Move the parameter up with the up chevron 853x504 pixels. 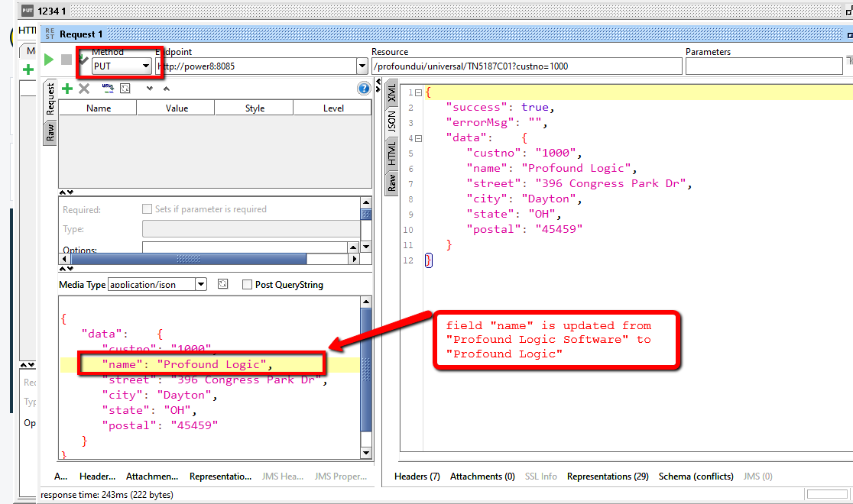point(167,89)
